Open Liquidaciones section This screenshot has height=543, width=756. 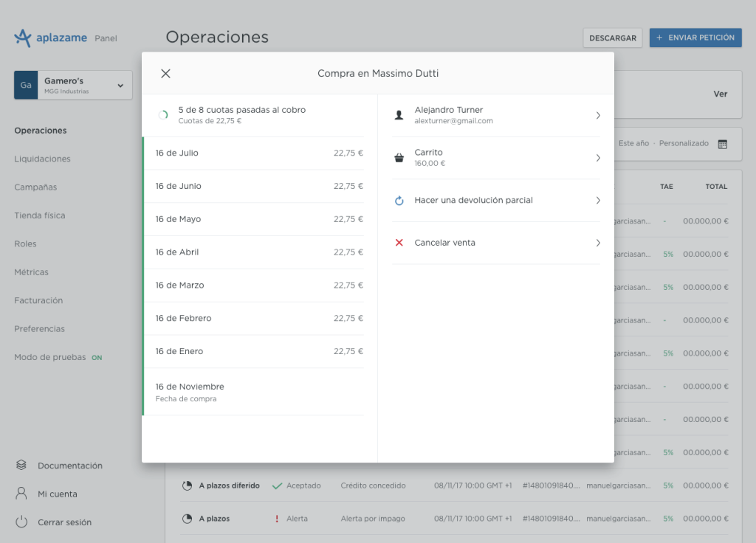[42, 159]
